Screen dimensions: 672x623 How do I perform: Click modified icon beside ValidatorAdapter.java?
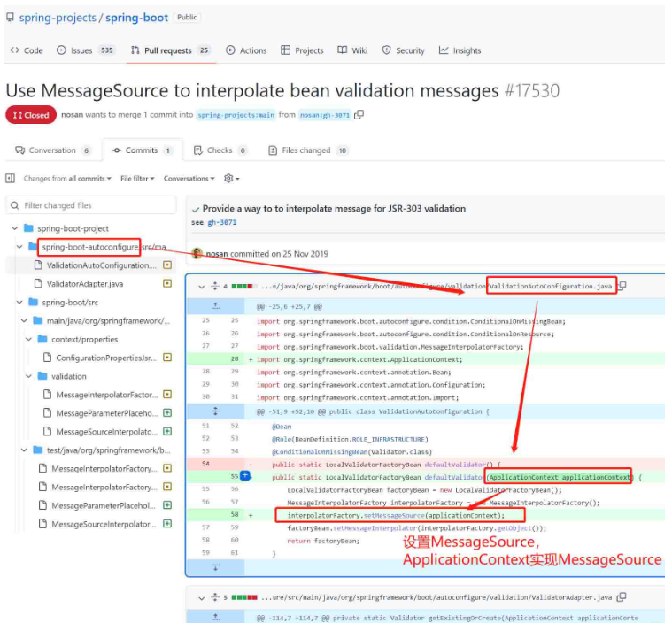167,284
